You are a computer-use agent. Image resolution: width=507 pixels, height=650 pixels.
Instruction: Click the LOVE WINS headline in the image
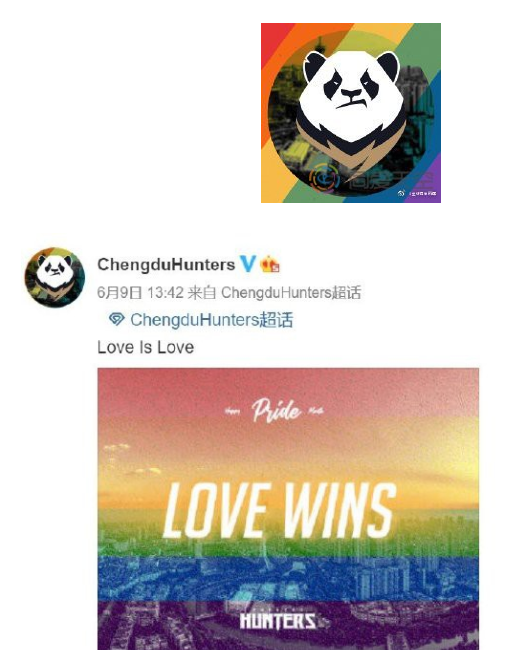coord(279,511)
